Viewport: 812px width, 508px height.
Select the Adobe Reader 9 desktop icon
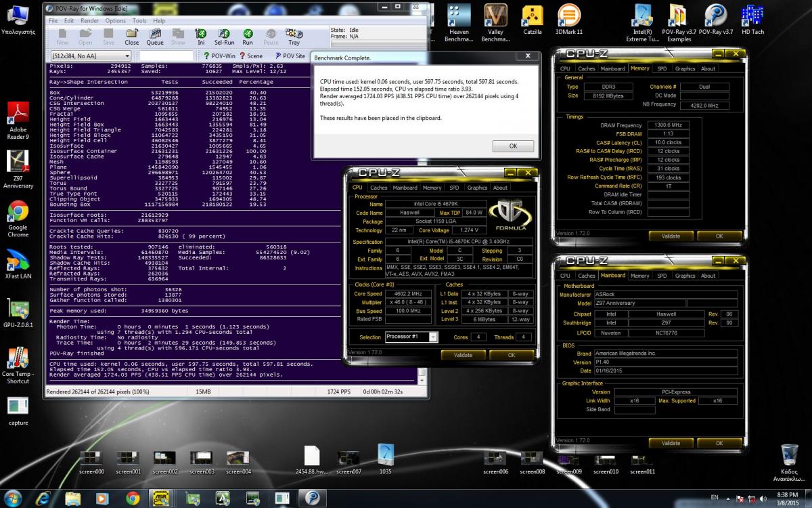[18, 120]
